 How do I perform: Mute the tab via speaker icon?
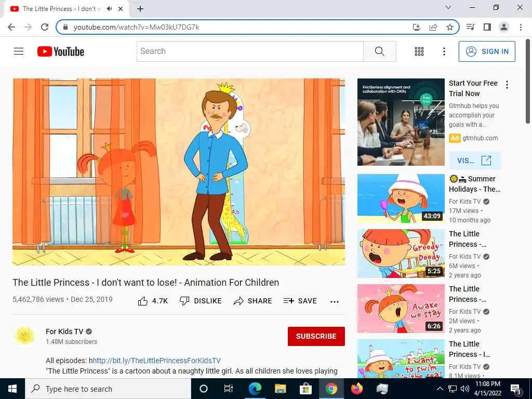(x=109, y=8)
